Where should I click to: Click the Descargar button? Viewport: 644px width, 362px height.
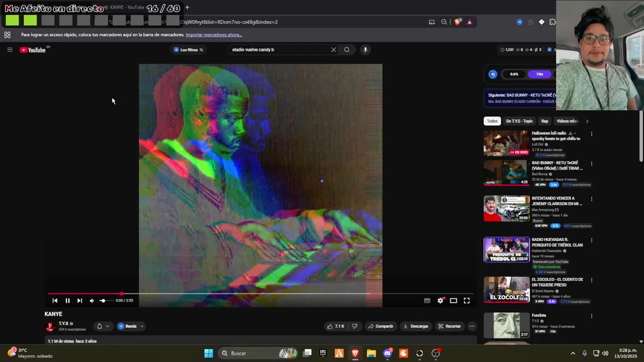416,326
